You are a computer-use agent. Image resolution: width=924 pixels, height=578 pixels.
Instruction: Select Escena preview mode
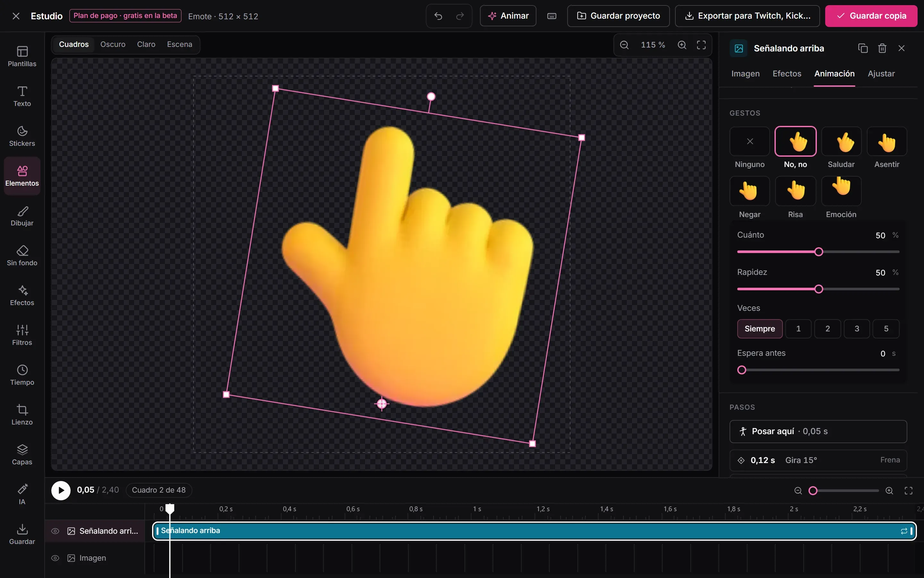(179, 44)
